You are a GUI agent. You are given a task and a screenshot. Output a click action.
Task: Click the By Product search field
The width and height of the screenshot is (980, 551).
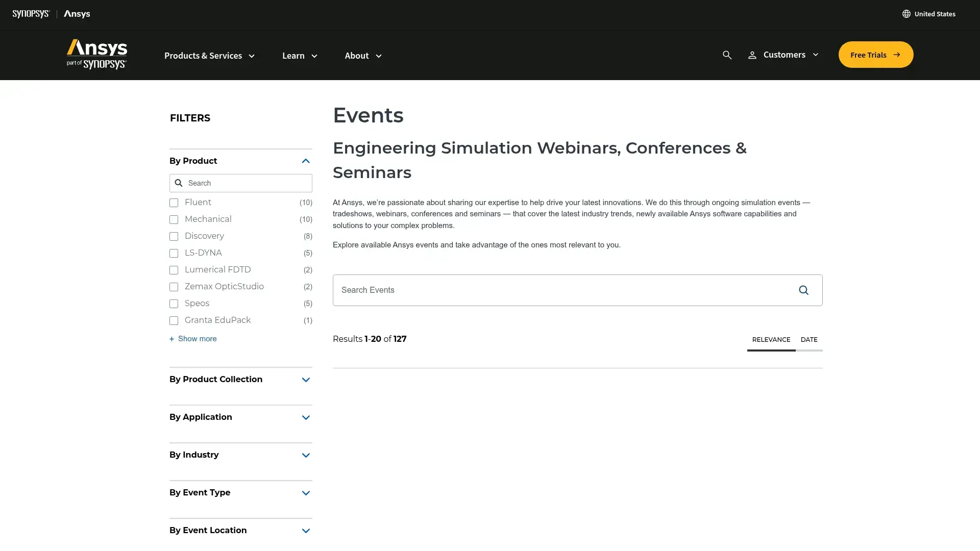coord(241,183)
